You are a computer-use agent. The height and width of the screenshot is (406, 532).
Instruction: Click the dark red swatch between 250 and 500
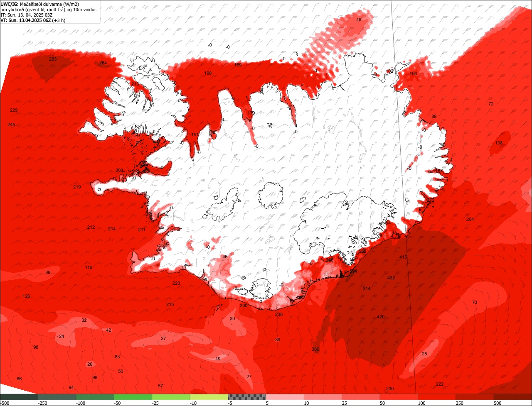(475, 397)
